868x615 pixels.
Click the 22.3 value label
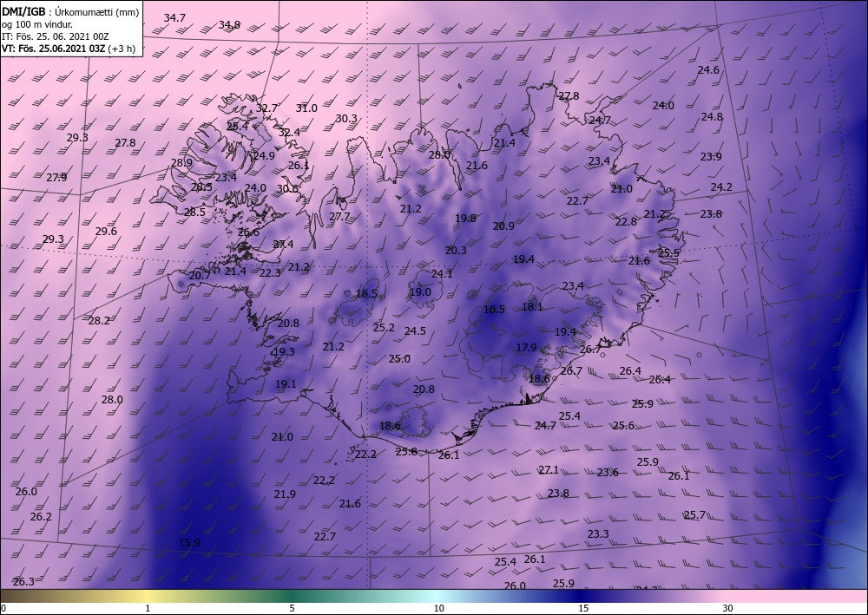(x=270, y=272)
